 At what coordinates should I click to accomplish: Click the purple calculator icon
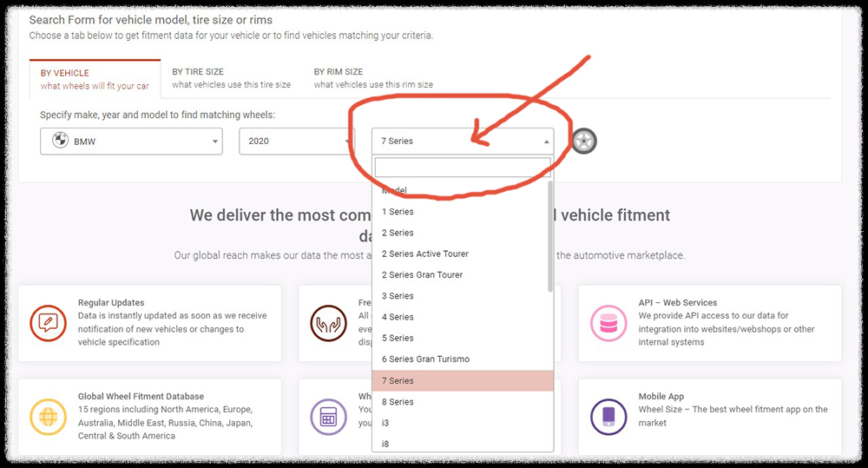click(328, 417)
